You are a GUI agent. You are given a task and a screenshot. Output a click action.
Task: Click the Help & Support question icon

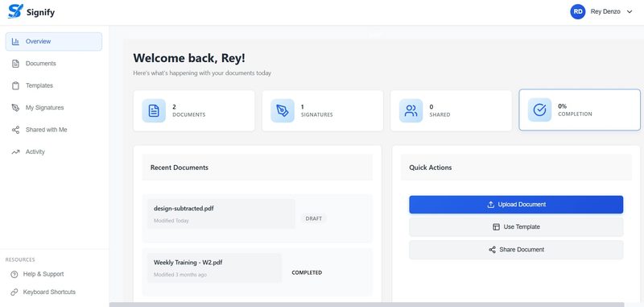[14, 274]
